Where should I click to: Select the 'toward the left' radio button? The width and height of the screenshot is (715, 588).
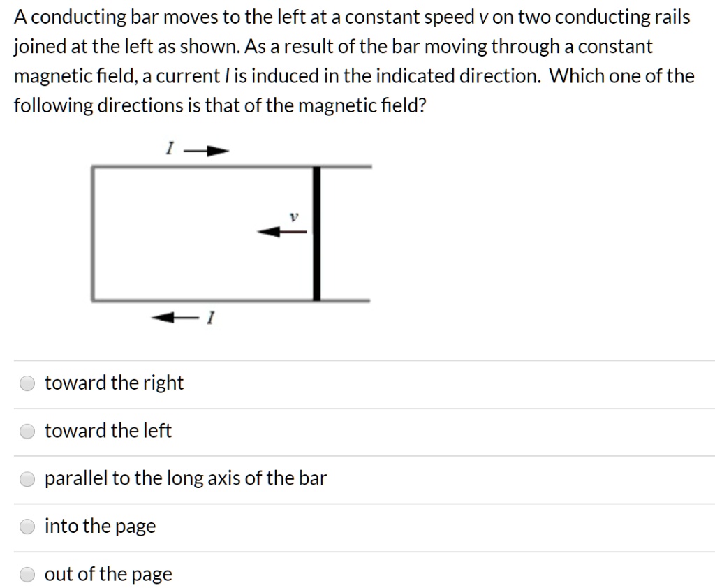pyautogui.click(x=27, y=431)
